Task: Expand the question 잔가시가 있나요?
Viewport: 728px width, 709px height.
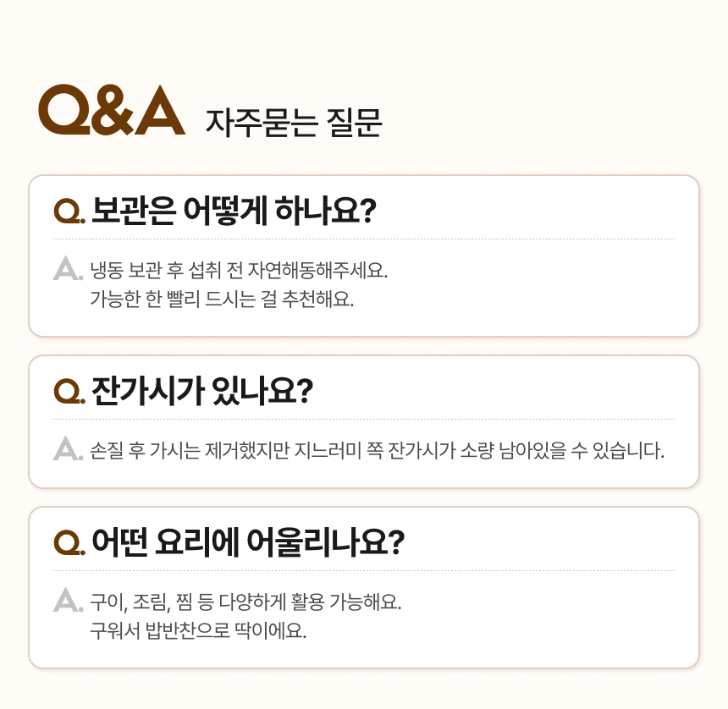Action: [x=202, y=390]
